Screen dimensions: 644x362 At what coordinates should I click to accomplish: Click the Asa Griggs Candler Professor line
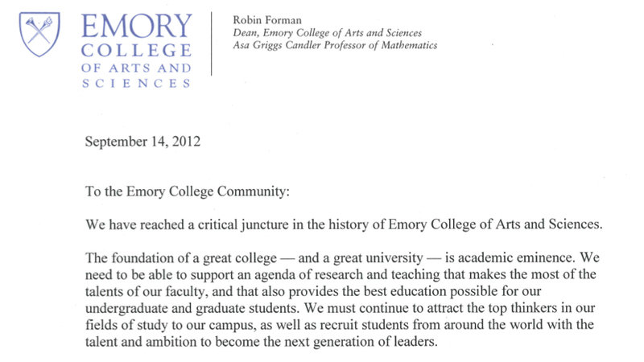click(x=334, y=46)
